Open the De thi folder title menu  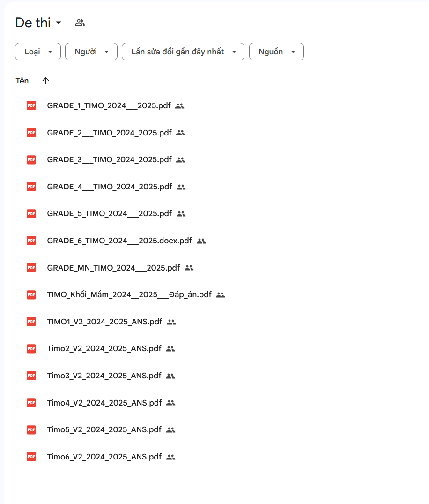click(38, 23)
